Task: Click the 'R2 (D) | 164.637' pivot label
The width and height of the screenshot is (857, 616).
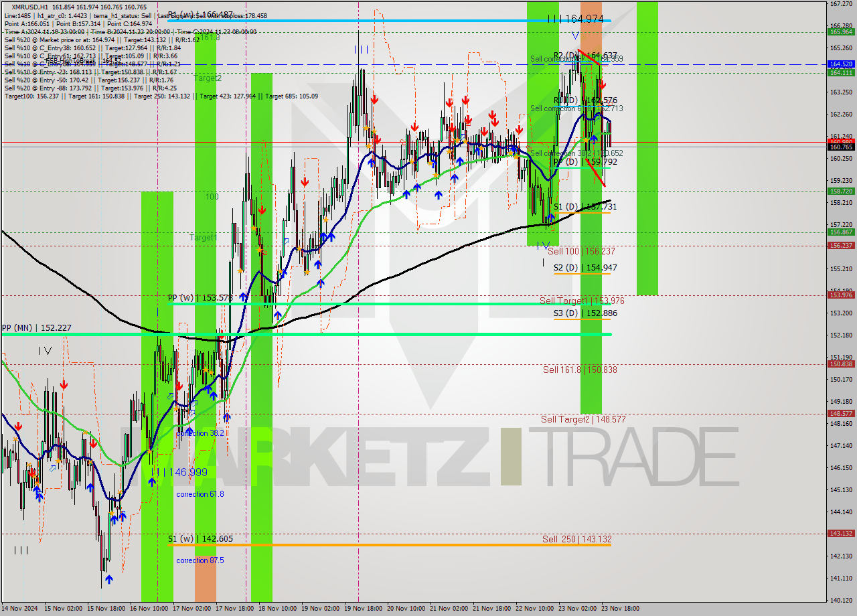Action: point(585,55)
